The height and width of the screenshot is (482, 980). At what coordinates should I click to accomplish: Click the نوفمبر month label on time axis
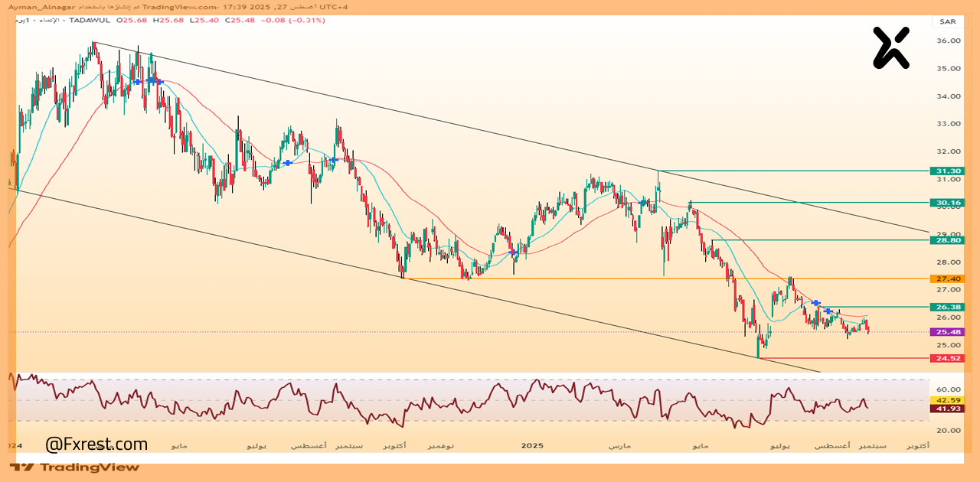pyautogui.click(x=440, y=445)
